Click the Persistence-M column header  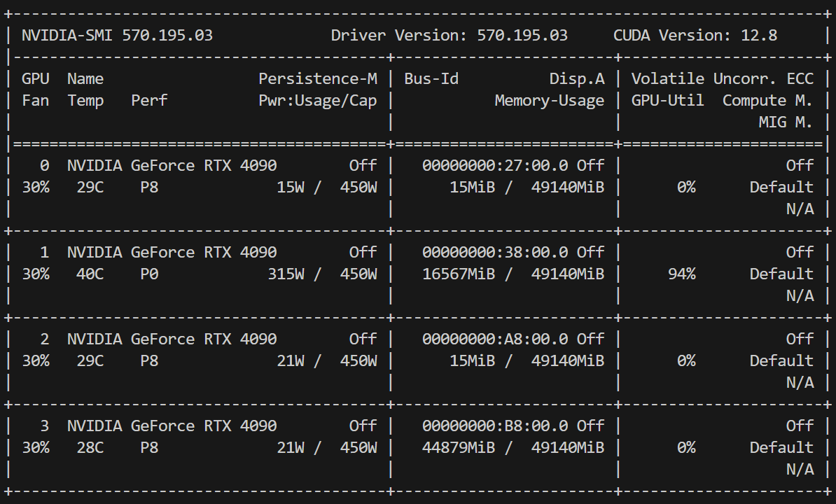(318, 79)
